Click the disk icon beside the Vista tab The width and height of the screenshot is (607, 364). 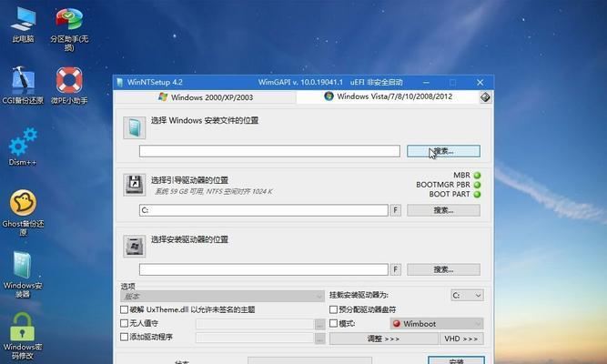(x=485, y=96)
